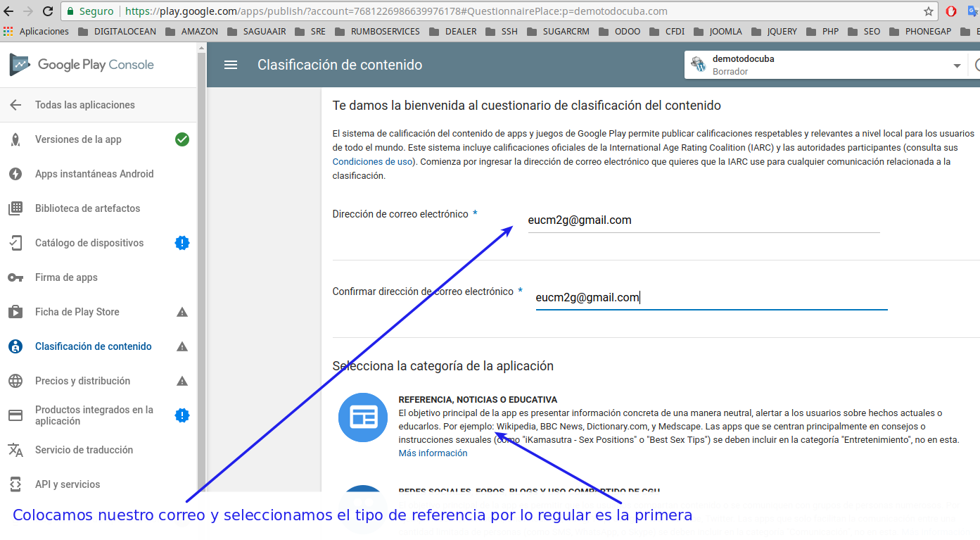
Task: Select the Referencia, Noticias o Educativa category icon
Action: click(x=363, y=417)
